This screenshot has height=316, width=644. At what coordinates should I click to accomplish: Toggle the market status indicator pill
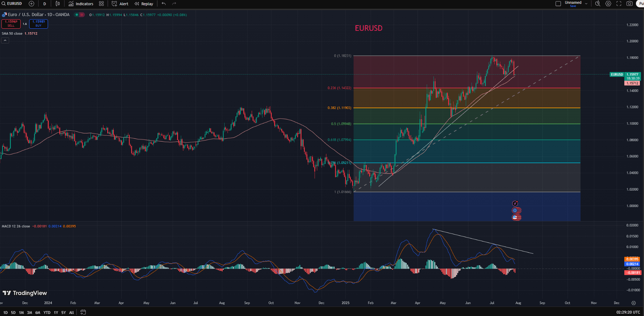(x=79, y=15)
